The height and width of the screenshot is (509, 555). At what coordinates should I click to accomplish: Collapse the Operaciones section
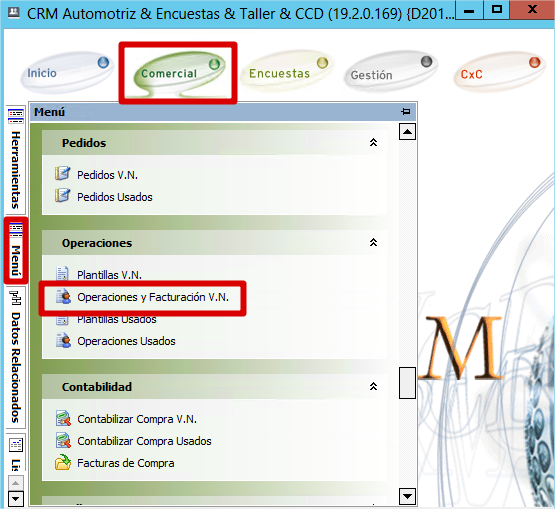point(373,243)
